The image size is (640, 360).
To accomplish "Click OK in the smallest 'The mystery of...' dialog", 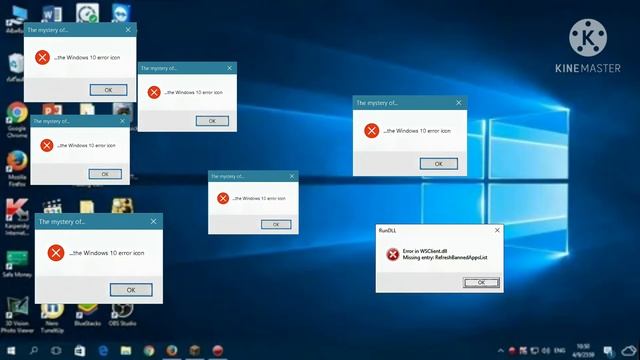I will point(276,224).
